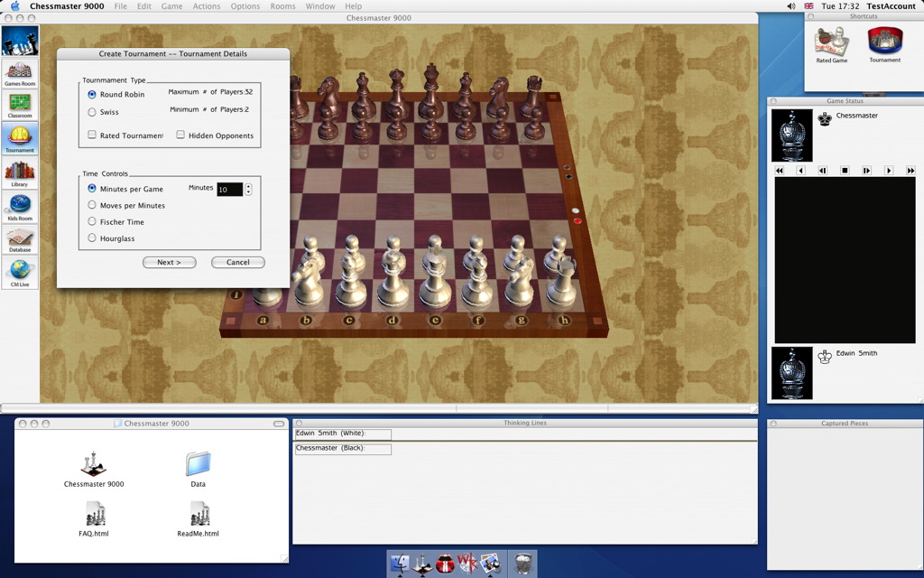The image size is (924, 578).
Task: Click the 'Chessmaster' player name in Game Status
Action: [x=857, y=116]
